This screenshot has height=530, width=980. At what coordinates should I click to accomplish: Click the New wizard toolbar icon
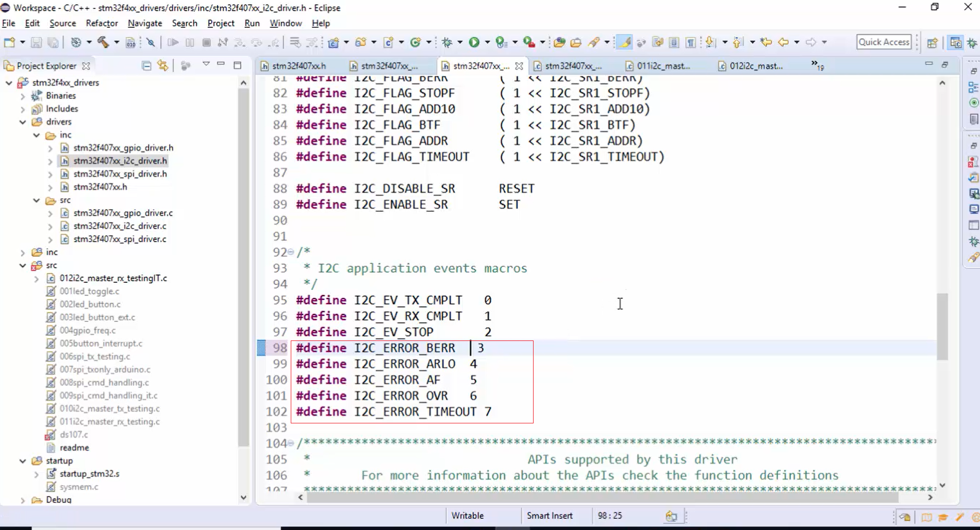click(9, 42)
